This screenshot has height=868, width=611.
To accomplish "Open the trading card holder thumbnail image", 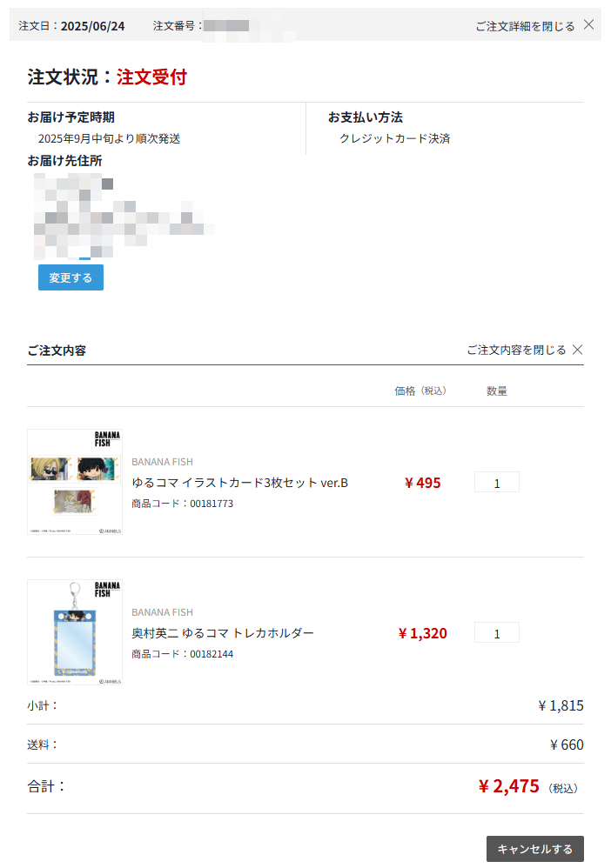I will pyautogui.click(x=75, y=632).
